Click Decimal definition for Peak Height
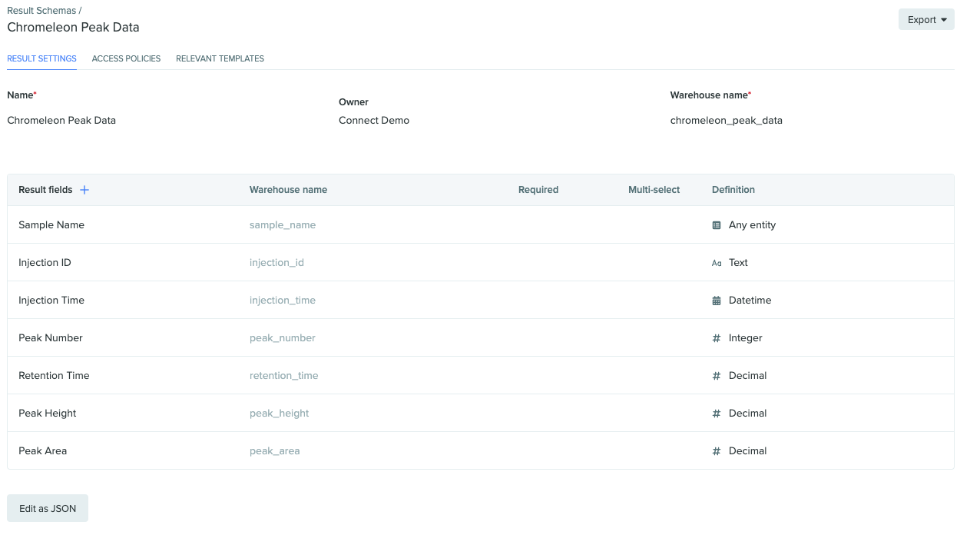The width and height of the screenshot is (980, 535). pos(748,414)
